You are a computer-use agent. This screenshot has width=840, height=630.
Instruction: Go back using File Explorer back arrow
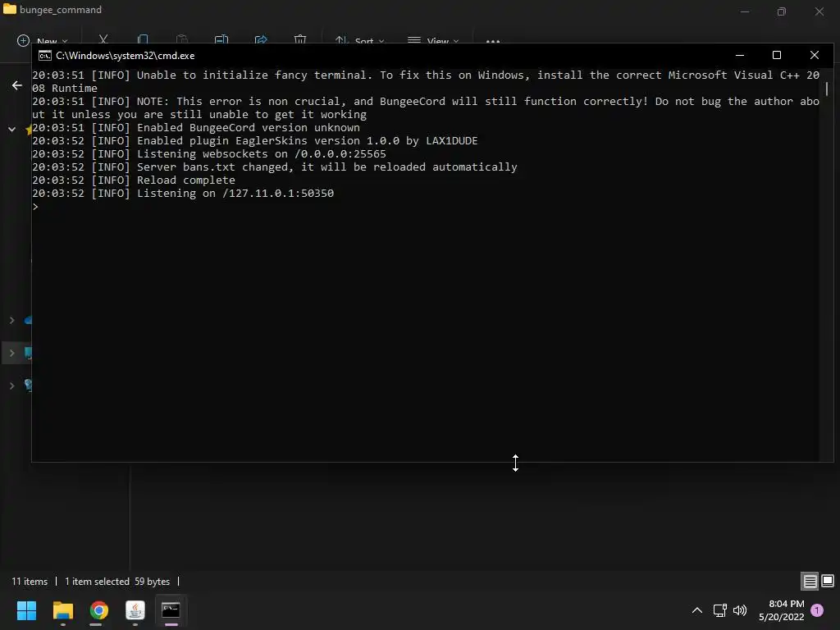tap(17, 85)
